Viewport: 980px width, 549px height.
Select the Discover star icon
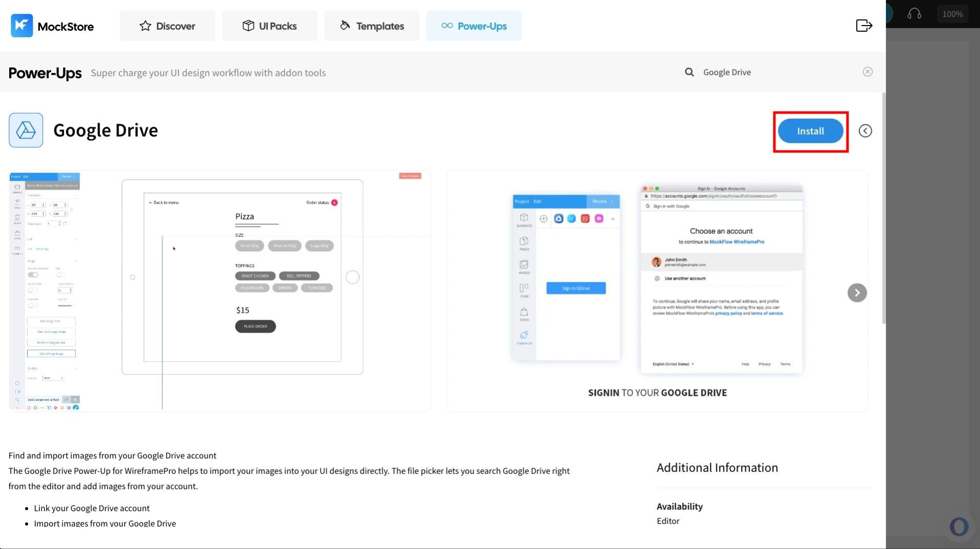145,25
